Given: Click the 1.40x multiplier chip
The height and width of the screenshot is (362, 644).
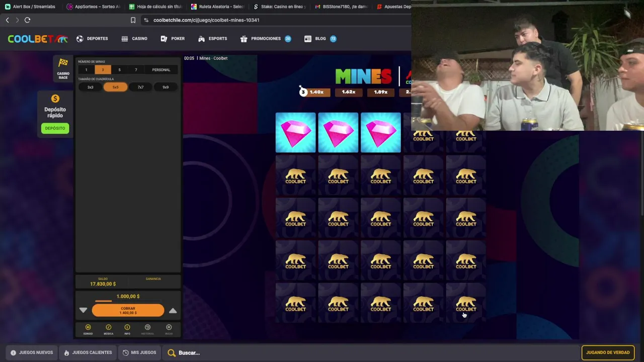Looking at the screenshot, I should [x=316, y=92].
